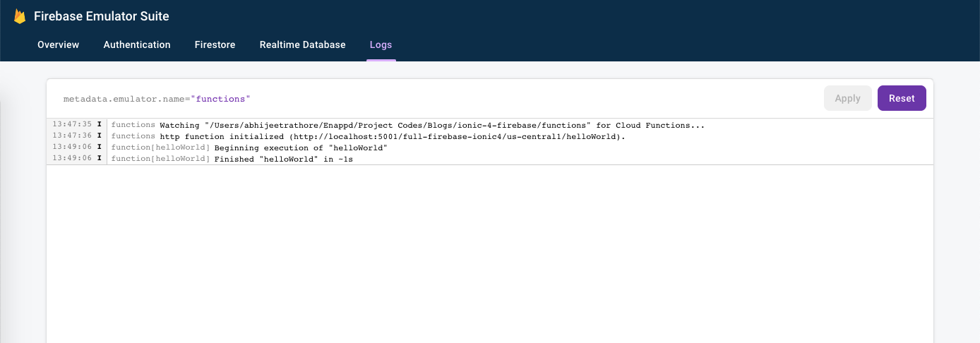
Task: Click the greyed-out Apply button
Action: [x=848, y=98]
